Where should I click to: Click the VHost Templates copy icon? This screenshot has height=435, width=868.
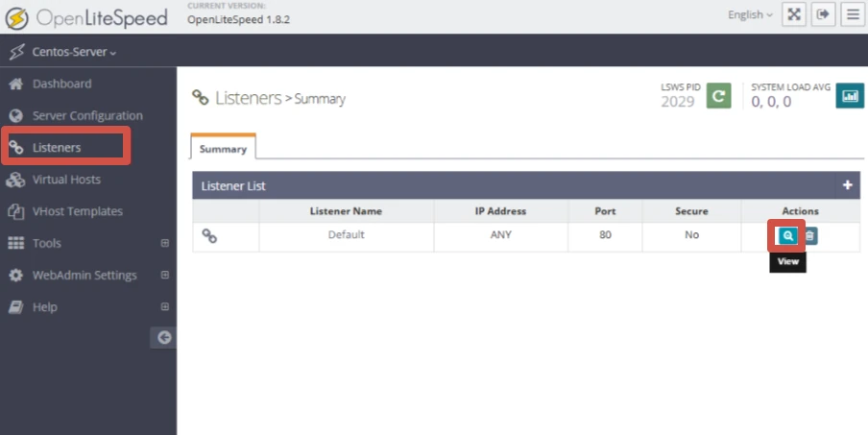(16, 211)
